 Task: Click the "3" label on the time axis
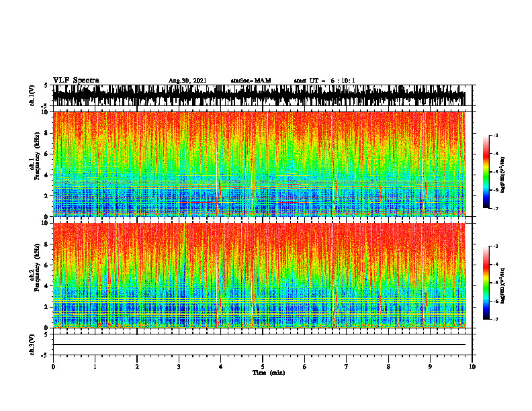click(x=179, y=367)
